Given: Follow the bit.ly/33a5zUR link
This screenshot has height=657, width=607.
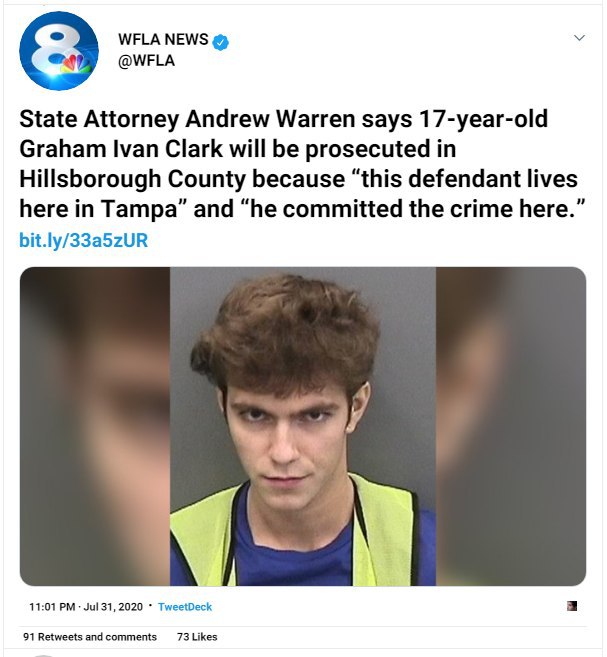Looking at the screenshot, I should tap(84, 241).
